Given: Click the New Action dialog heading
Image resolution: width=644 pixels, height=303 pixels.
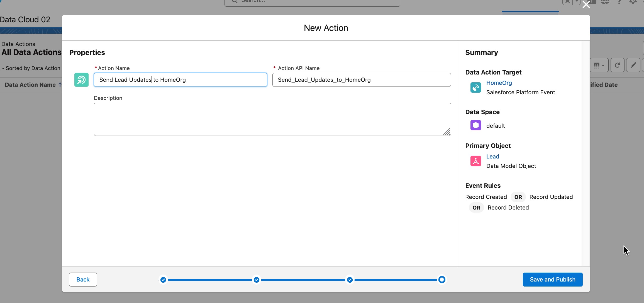Looking at the screenshot, I should pos(326,28).
